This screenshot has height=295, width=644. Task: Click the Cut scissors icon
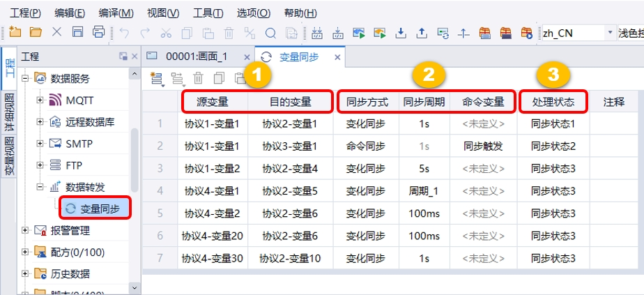click(x=166, y=33)
